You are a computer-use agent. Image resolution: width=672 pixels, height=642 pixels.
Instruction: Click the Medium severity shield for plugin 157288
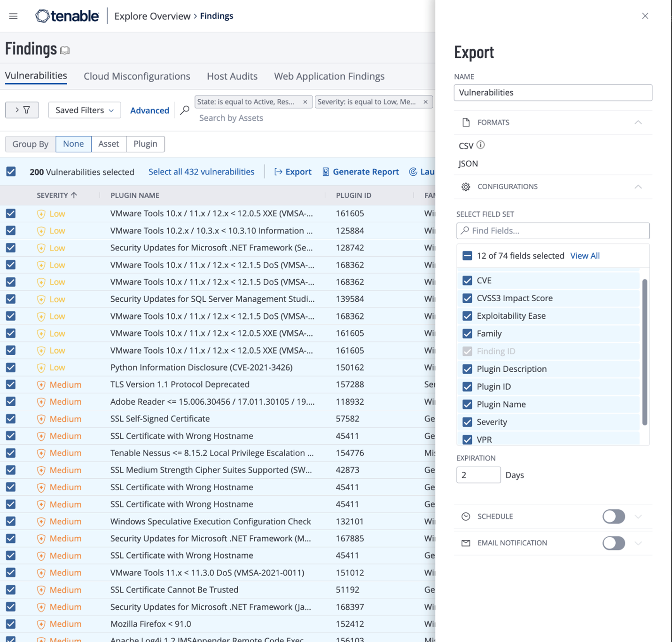pos(41,385)
